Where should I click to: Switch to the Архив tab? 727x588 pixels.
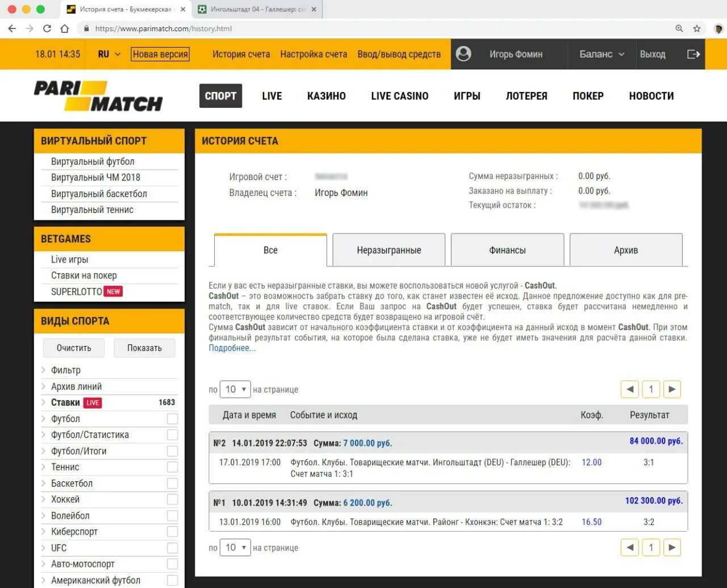click(626, 250)
